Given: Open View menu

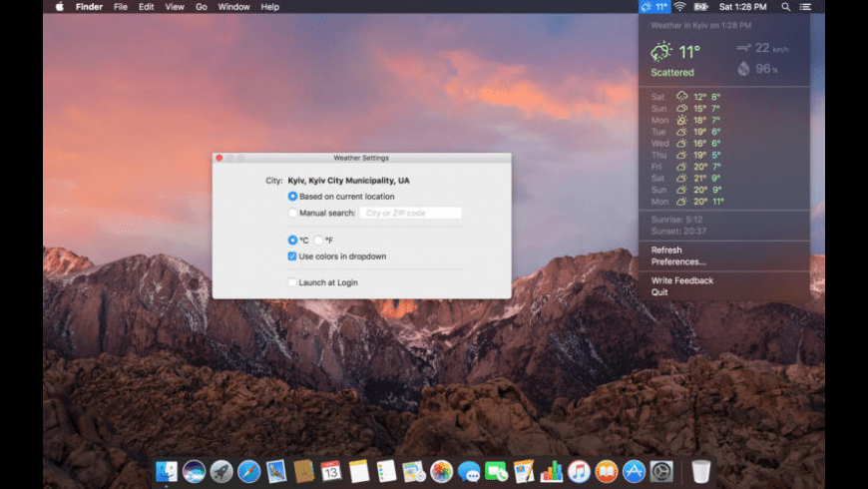Looking at the screenshot, I should (175, 7).
